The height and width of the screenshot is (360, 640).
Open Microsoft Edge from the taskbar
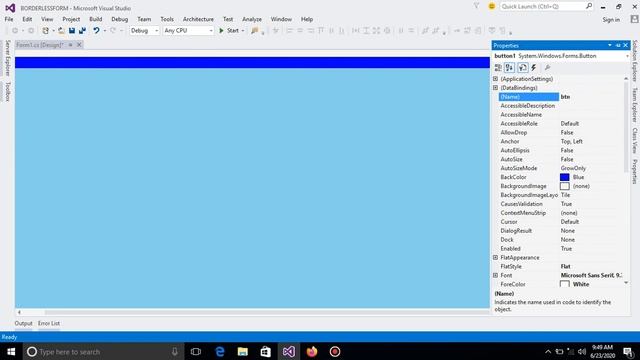(x=220, y=351)
